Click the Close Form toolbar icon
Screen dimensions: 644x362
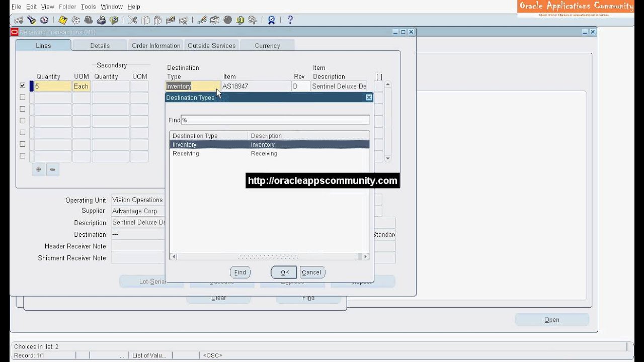[x=114, y=20]
